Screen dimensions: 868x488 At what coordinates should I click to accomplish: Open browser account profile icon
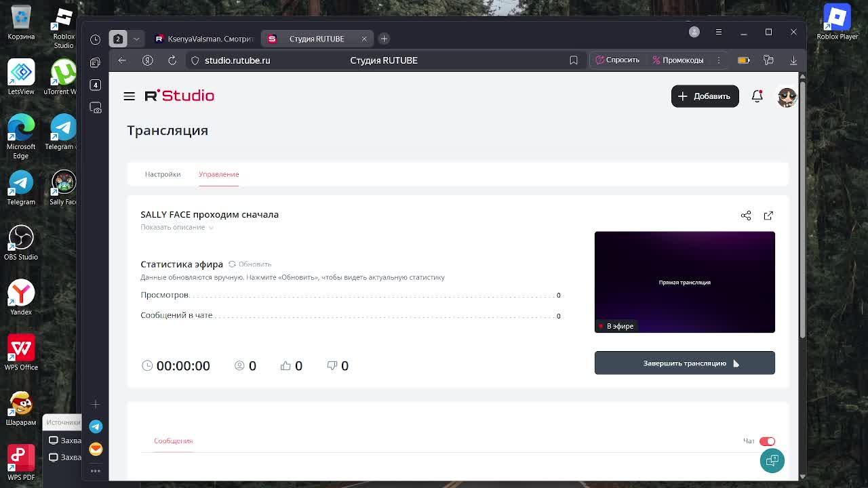point(694,32)
